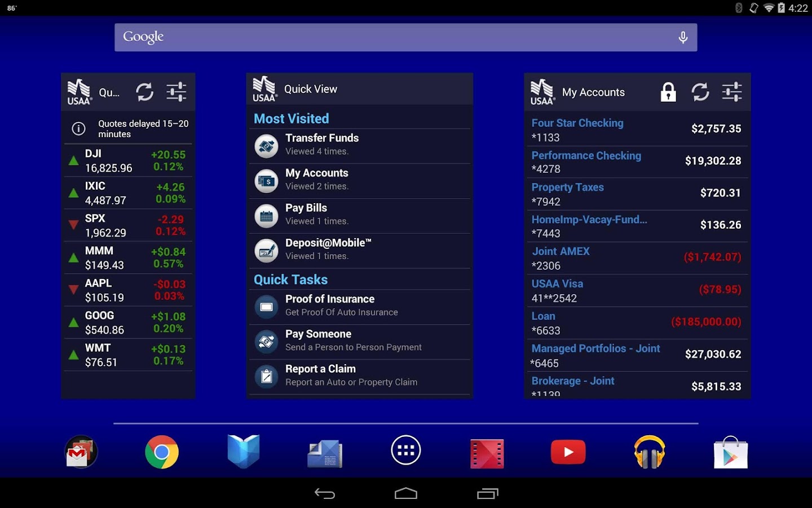Tap the Transfer Funds icon
This screenshot has height=508, width=812.
(x=266, y=146)
